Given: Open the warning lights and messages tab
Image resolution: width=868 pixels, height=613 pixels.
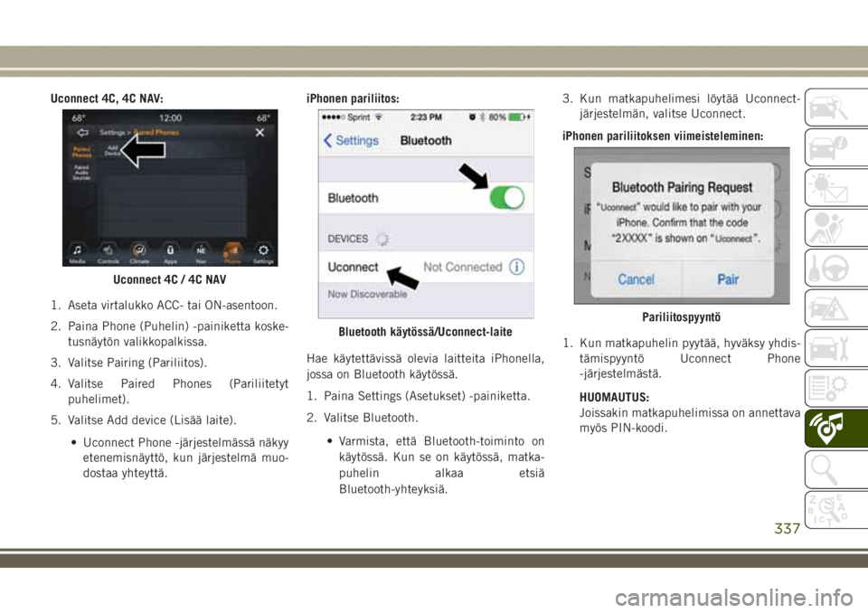Looking at the screenshot, I should coord(835,187).
